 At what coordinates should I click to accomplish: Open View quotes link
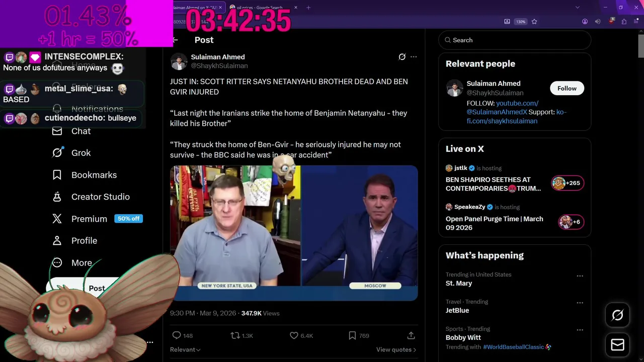396,349
